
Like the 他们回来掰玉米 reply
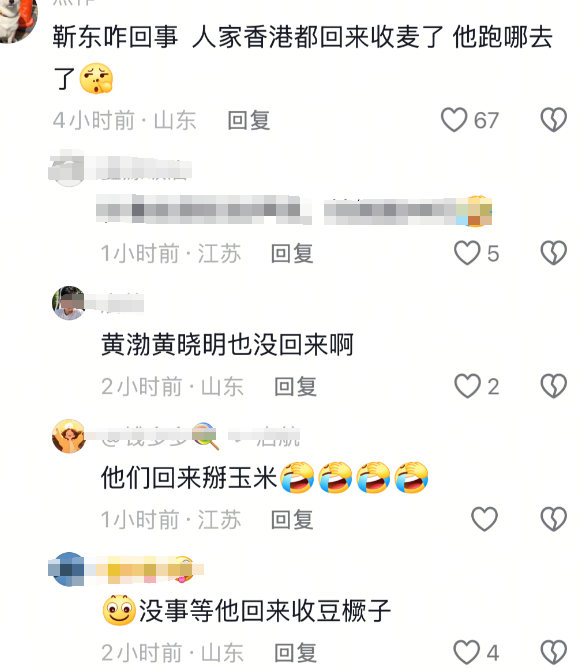(484, 519)
